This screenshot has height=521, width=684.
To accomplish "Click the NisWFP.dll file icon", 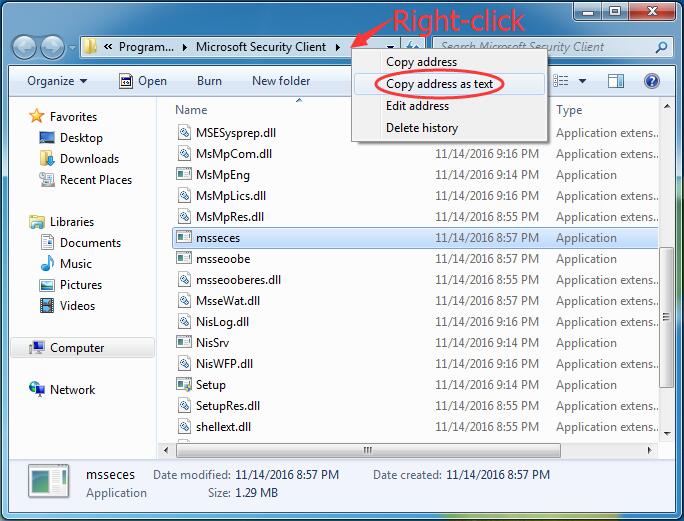I will click(x=184, y=363).
